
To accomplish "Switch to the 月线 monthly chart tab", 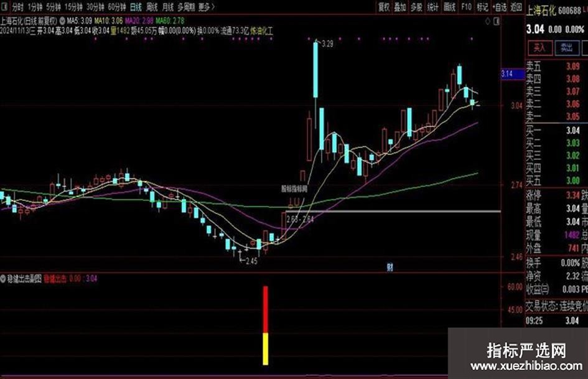I will 167,7.
